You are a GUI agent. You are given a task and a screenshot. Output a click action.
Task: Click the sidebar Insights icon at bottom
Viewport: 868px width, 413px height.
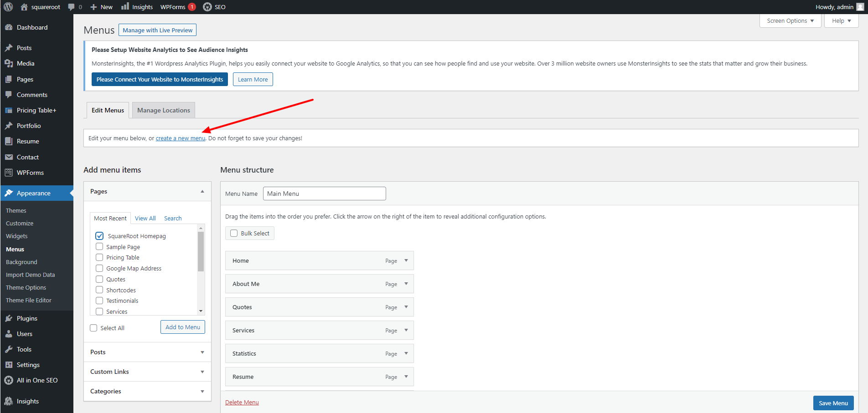click(x=9, y=401)
